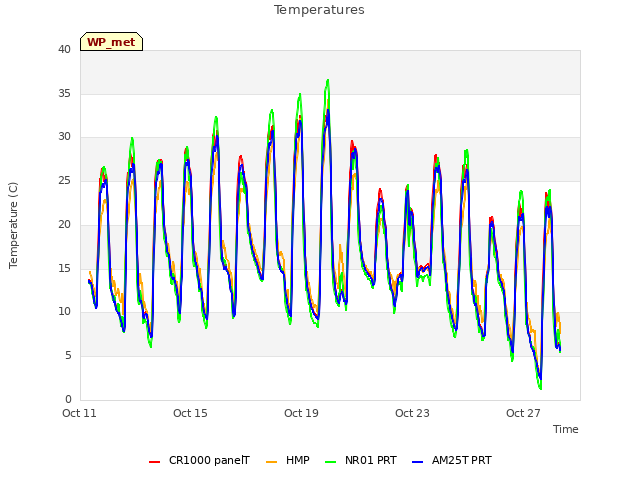
Task: Click the Oct 27 x-axis tick label
Action: pos(523,413)
